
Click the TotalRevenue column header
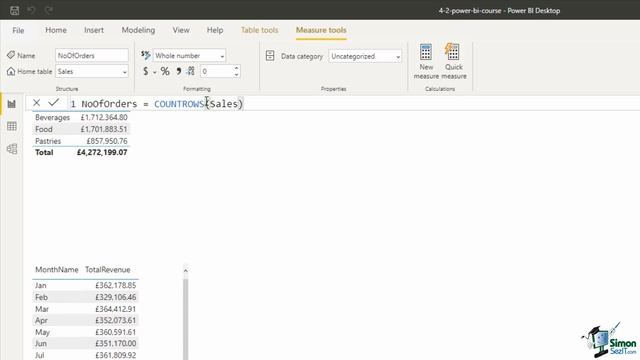[x=108, y=270]
